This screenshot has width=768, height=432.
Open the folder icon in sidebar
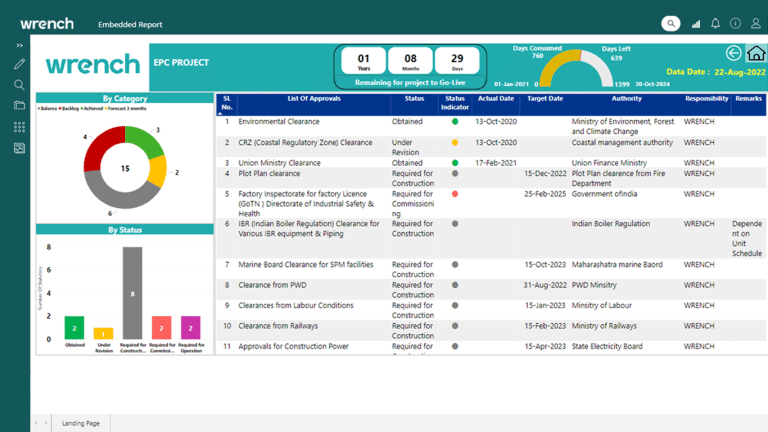pyautogui.click(x=20, y=105)
